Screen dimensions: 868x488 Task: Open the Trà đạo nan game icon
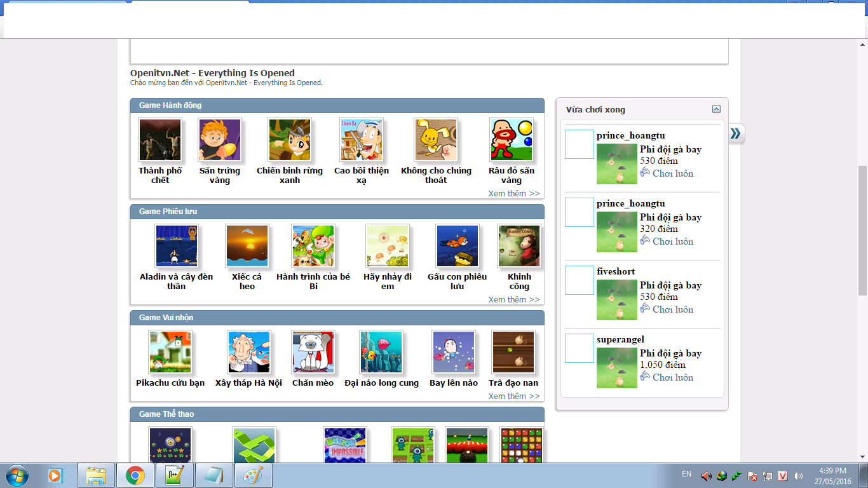pos(513,352)
